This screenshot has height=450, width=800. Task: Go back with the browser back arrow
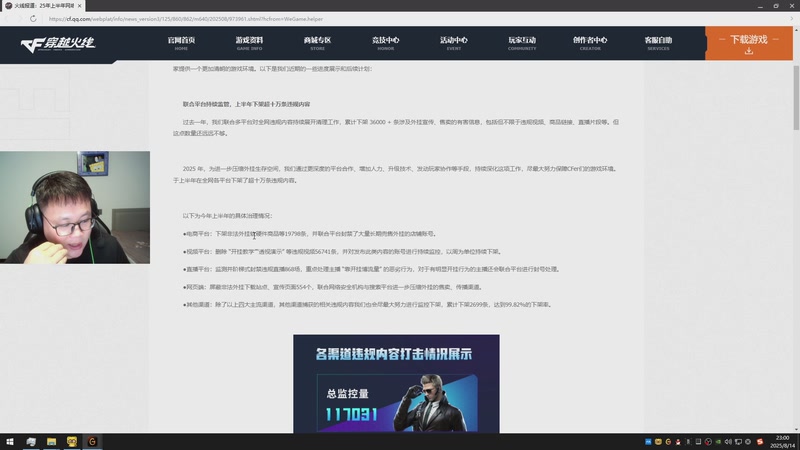[7, 19]
